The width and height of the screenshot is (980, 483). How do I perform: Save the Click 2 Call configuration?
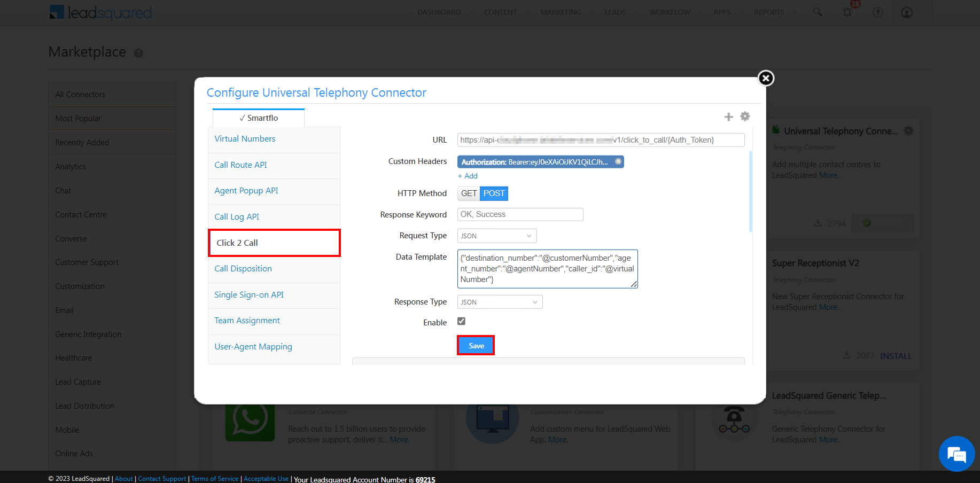coord(476,346)
